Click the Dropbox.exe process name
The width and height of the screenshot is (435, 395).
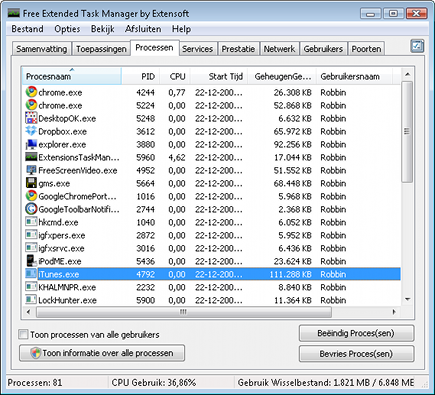(x=62, y=131)
